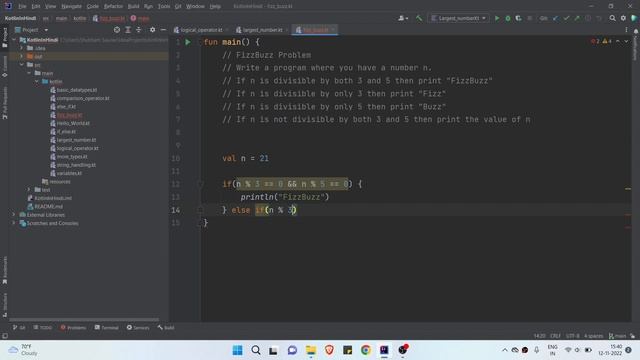Click the git Commit checkmark icon

[566, 18]
